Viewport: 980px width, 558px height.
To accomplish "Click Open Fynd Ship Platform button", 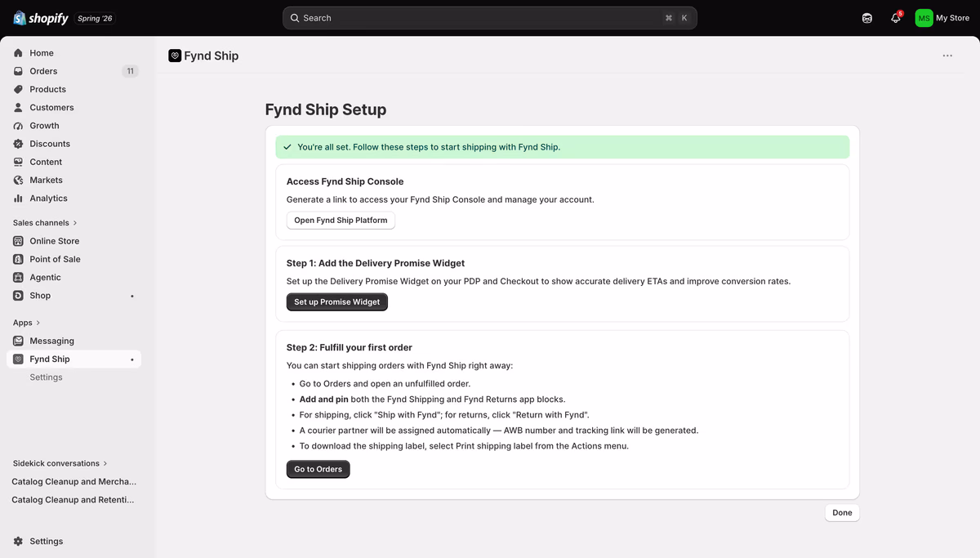I will (341, 221).
